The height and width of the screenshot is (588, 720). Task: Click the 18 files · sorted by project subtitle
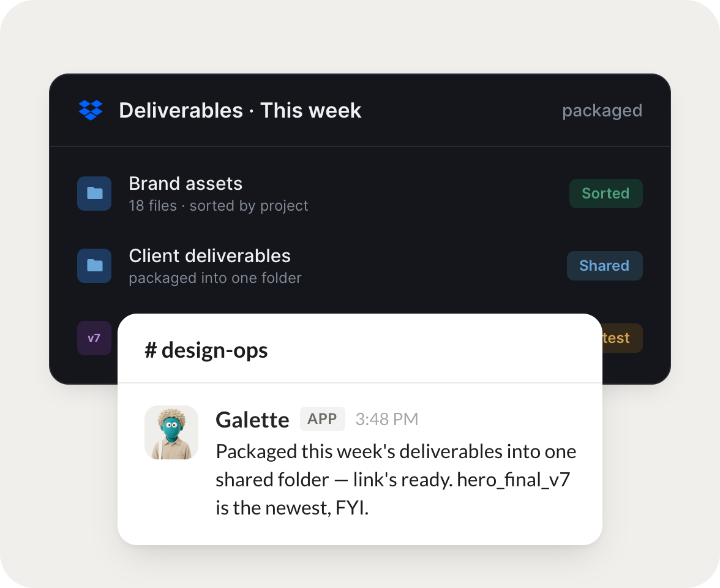point(219,206)
